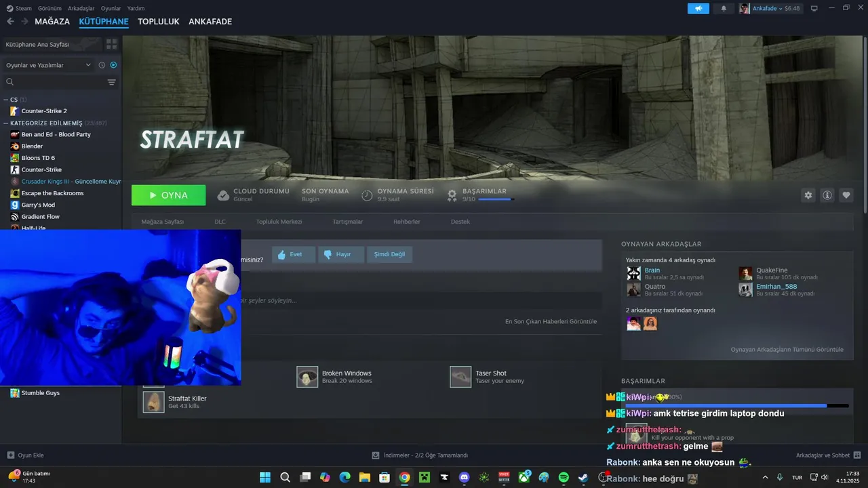Open the İndirmeler downloads status
The width and height of the screenshot is (868, 488).
[420, 455]
